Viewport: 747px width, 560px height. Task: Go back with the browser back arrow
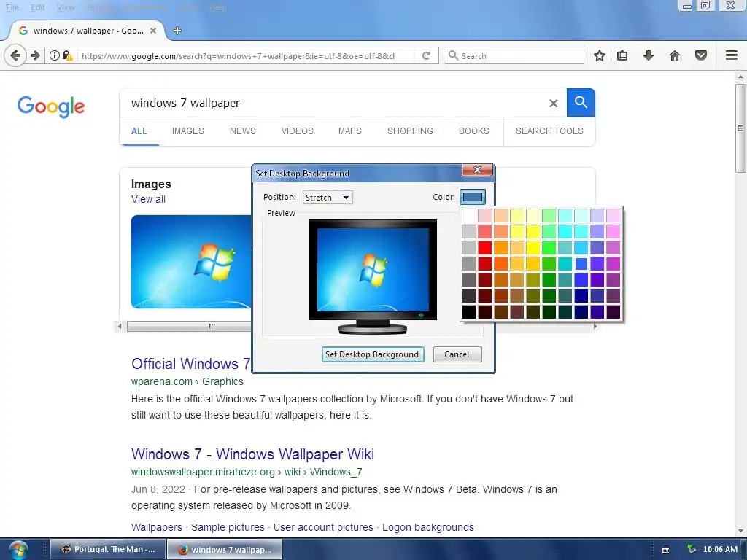(15, 55)
